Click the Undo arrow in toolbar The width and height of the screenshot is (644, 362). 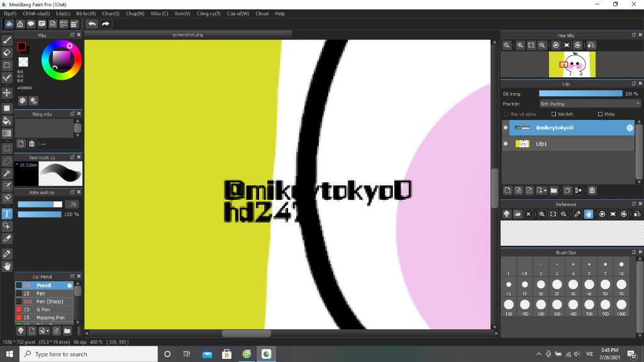(x=92, y=24)
